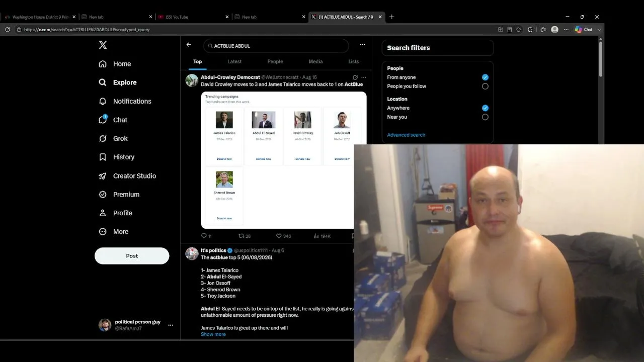Open a new browser tab
The width and height of the screenshot is (644, 362).
[391, 17]
